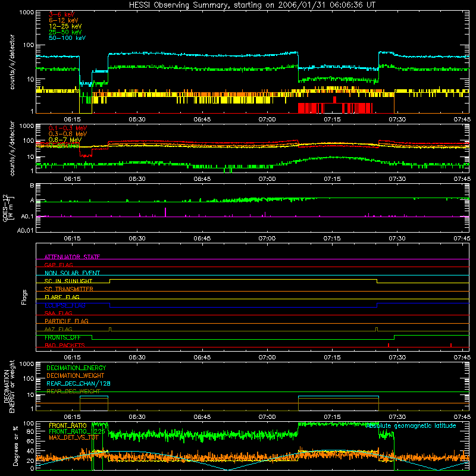Click the Degrees or % axis label
This screenshot has width=476, height=476.
[x=15, y=446]
